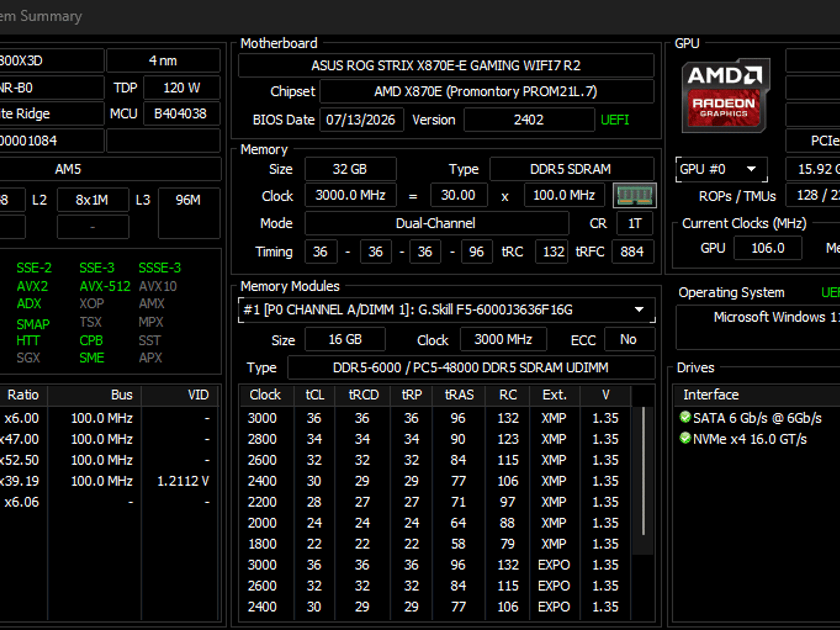
Task: Click the AMD Radeon Graphics logo
Action: pyautogui.click(x=725, y=96)
